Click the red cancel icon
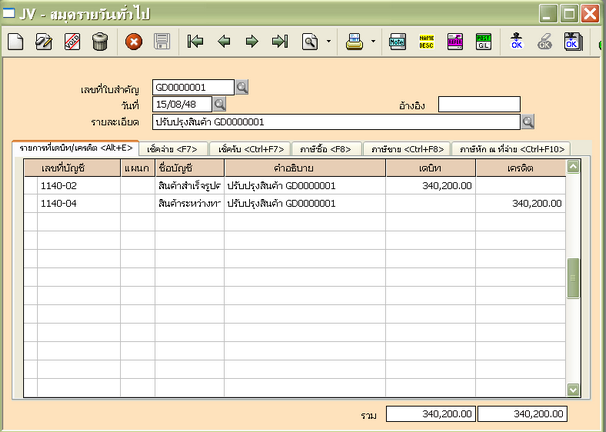The image size is (606, 432). click(134, 41)
